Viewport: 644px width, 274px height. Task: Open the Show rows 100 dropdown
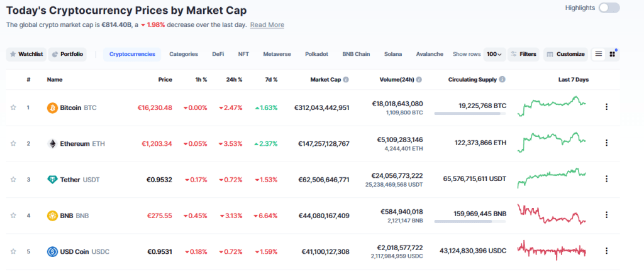pos(494,54)
